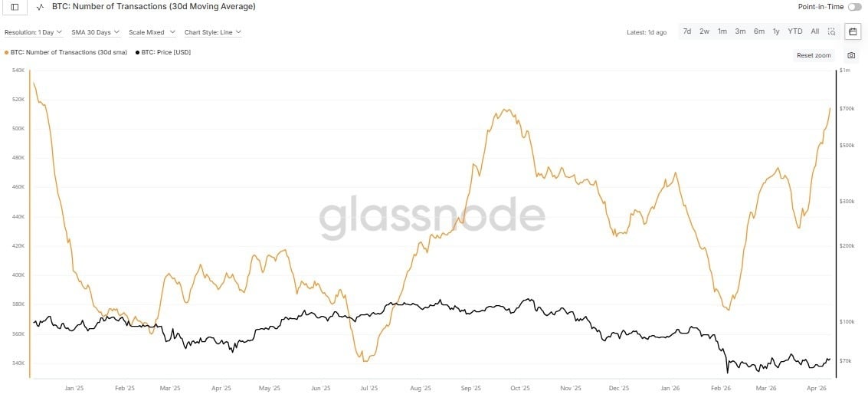
Task: Enable the Point-in-Time switch
Action: point(854,7)
